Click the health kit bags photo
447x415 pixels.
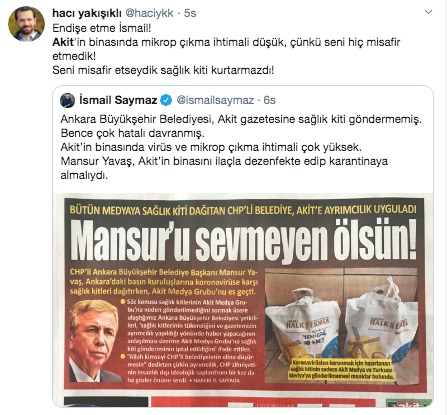341,325
